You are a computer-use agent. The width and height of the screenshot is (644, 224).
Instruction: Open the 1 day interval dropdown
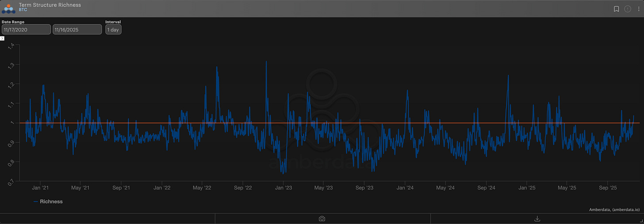point(113,29)
